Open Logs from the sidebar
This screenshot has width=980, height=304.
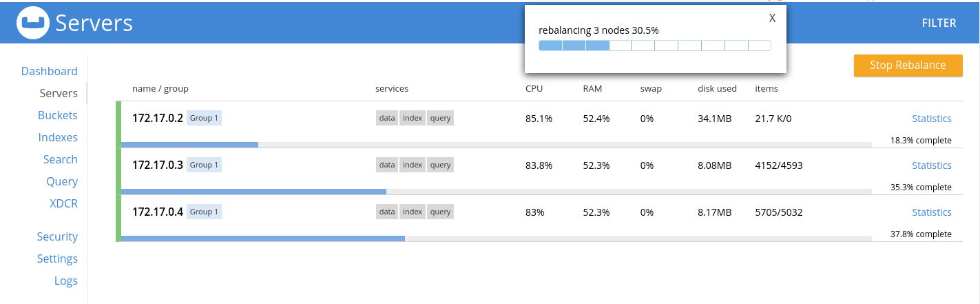(x=66, y=281)
